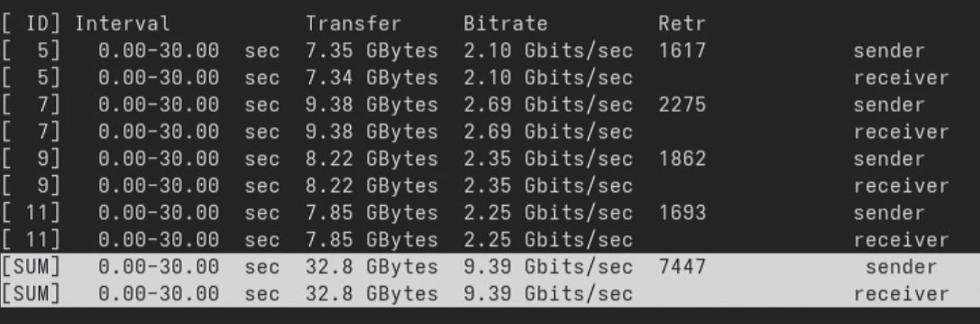Click the Interval column header
Screen dimensions: 980x324
pyautogui.click(x=123, y=24)
